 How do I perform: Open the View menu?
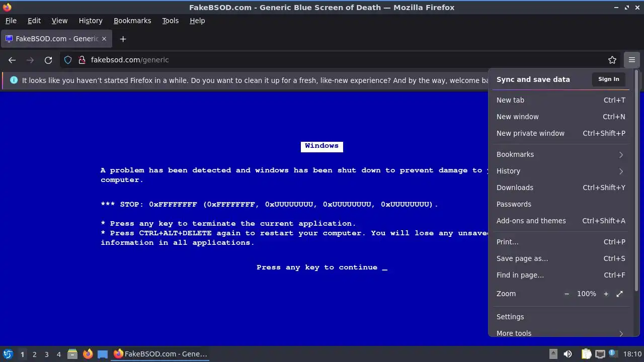click(x=59, y=21)
